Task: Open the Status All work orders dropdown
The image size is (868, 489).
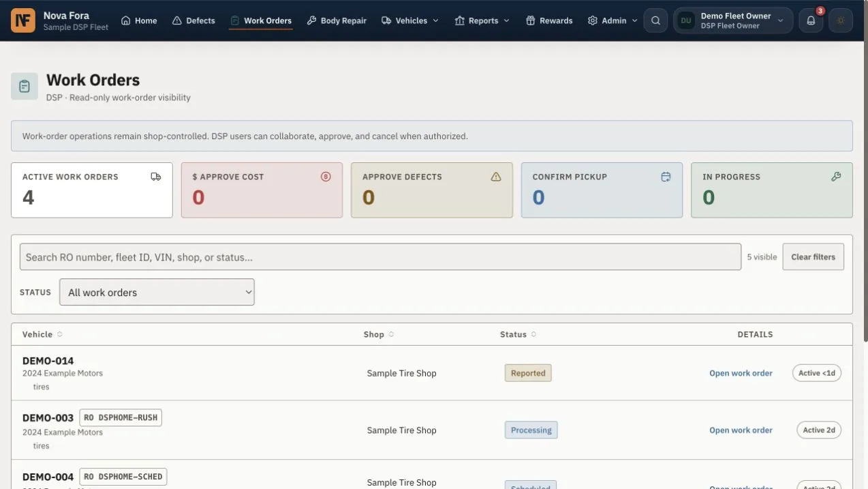Action: pyautogui.click(x=157, y=292)
